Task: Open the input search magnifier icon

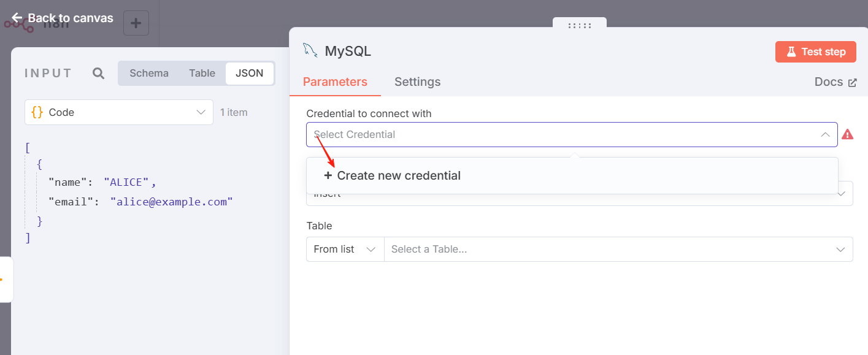Action: click(98, 74)
